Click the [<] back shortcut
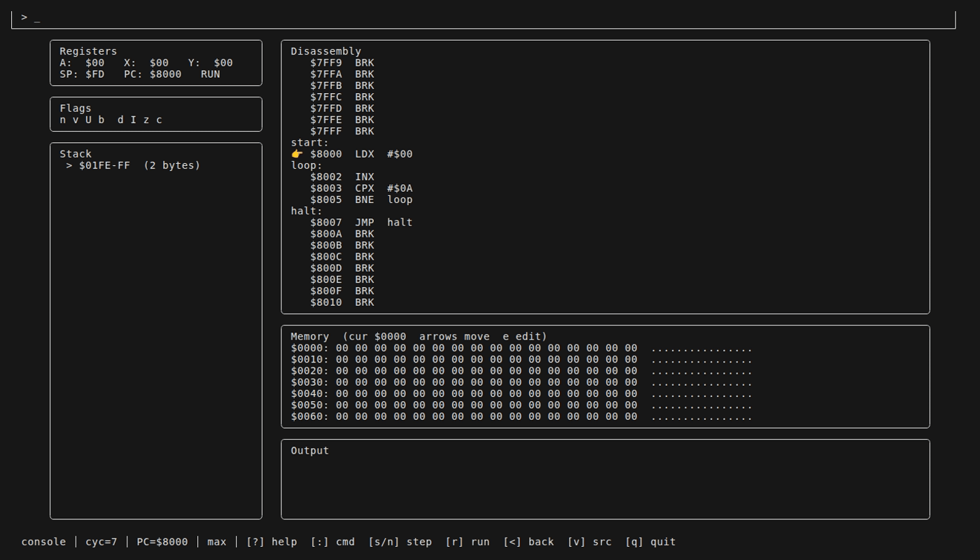The height and width of the screenshot is (560, 980). click(528, 542)
